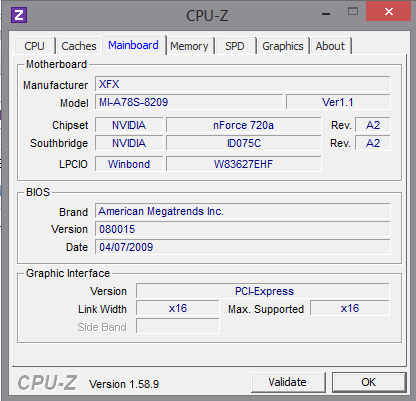416x401 pixels.
Task: Click the PCI-Express version field
Action: pos(263,291)
